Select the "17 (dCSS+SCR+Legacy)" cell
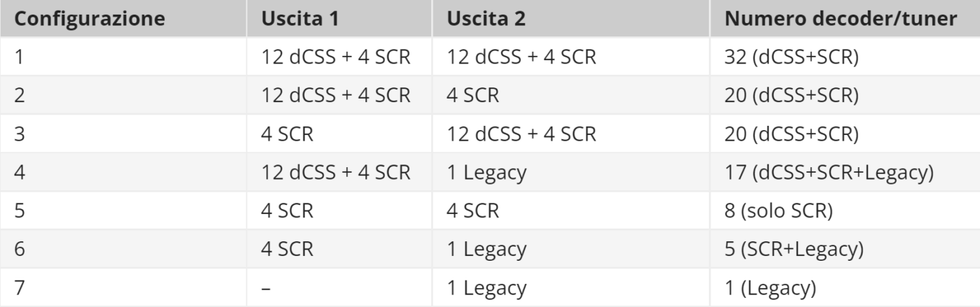This screenshot has height=307, width=980. 829,173
